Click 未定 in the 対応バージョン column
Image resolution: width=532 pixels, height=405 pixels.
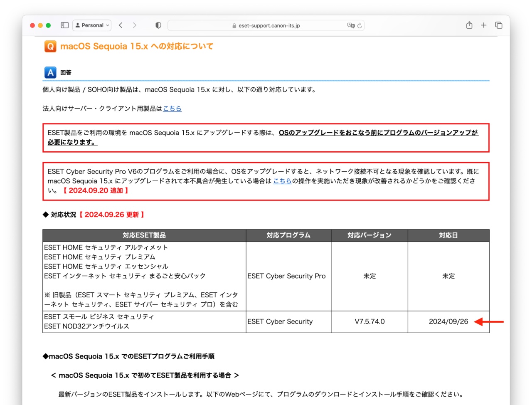[x=369, y=276]
